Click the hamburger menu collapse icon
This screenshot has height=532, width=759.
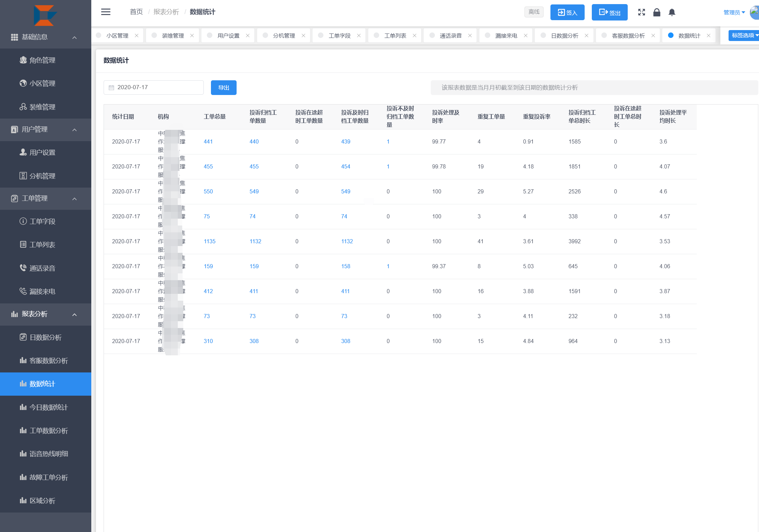click(x=106, y=12)
